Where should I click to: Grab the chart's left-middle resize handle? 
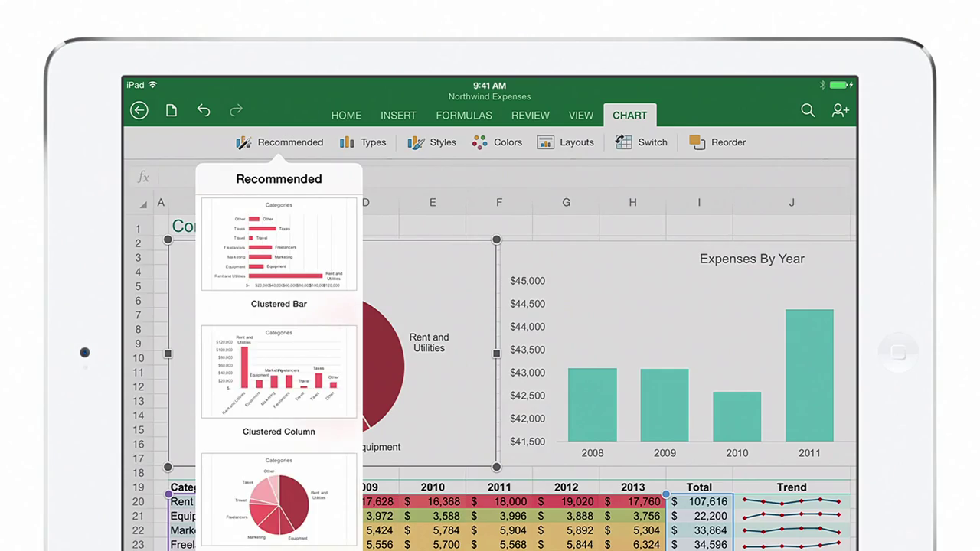pos(168,354)
